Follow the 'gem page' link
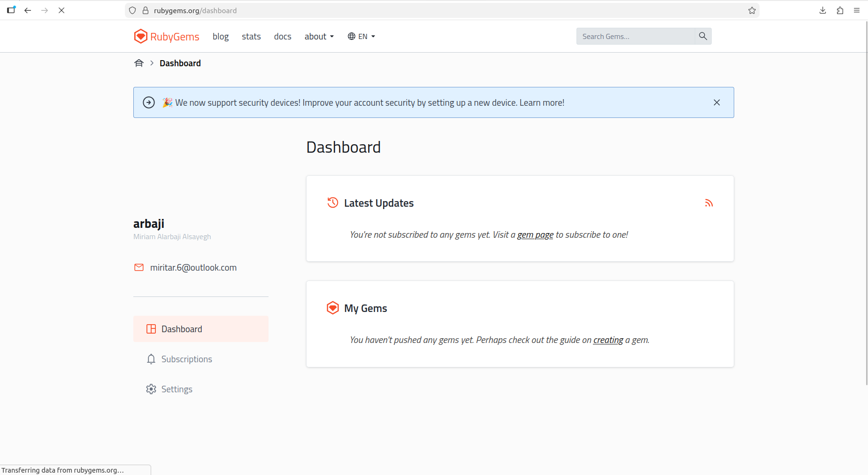868x475 pixels. click(535, 234)
